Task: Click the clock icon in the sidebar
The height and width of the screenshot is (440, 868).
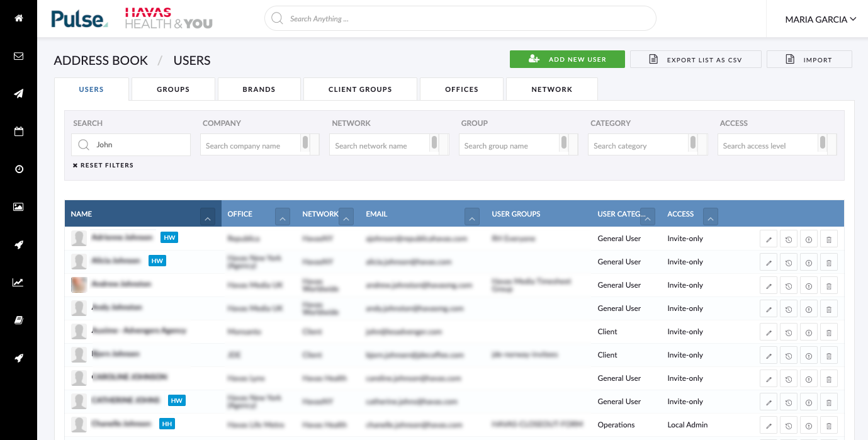Action: point(18,169)
